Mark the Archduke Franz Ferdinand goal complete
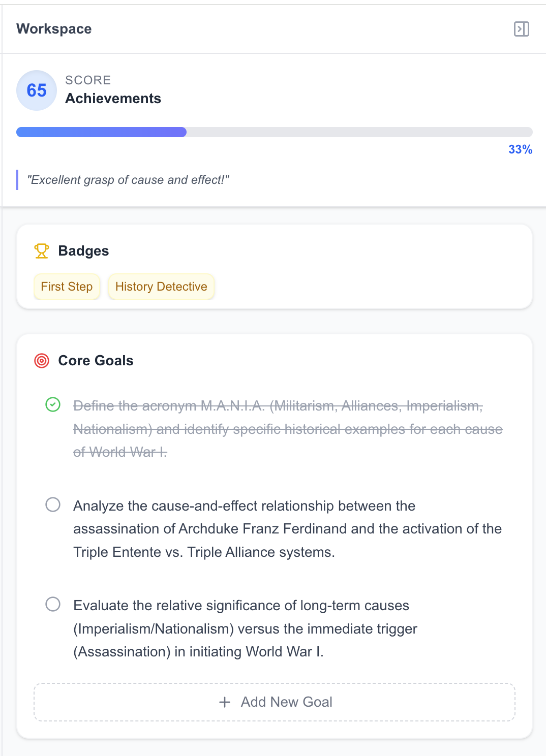This screenshot has width=546, height=756. [x=53, y=505]
